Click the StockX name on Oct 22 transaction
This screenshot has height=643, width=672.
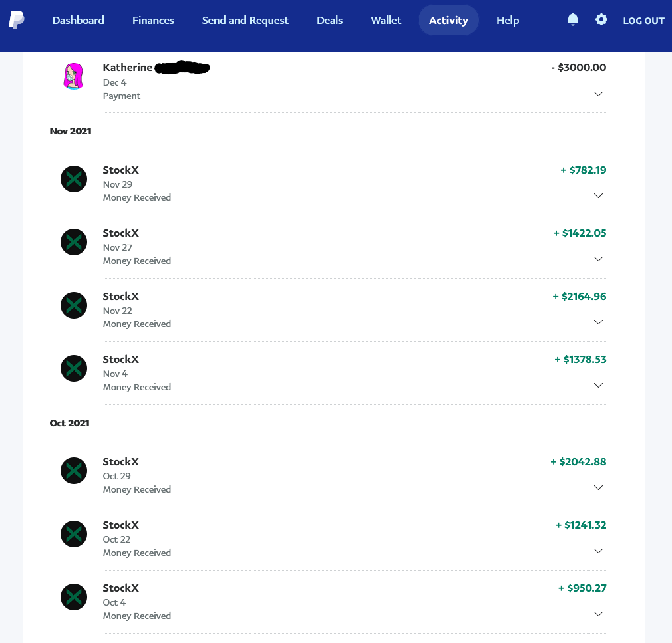coord(121,525)
